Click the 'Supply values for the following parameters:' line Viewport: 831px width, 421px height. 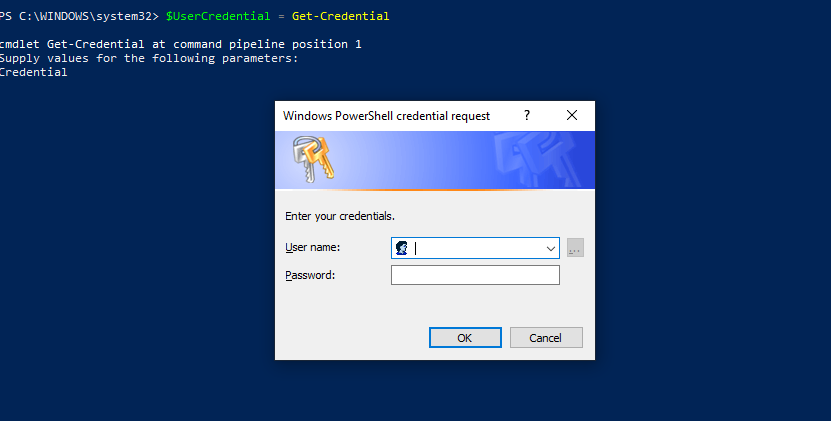tap(149, 58)
